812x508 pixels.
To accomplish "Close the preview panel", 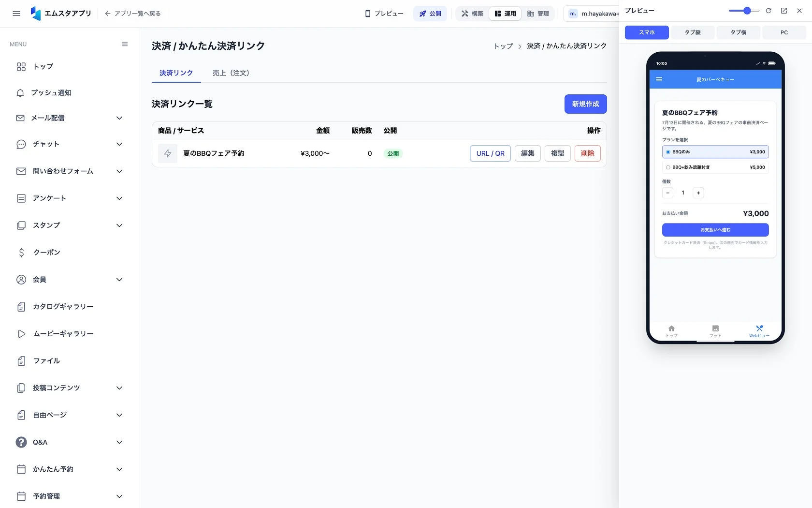I will pyautogui.click(x=799, y=11).
